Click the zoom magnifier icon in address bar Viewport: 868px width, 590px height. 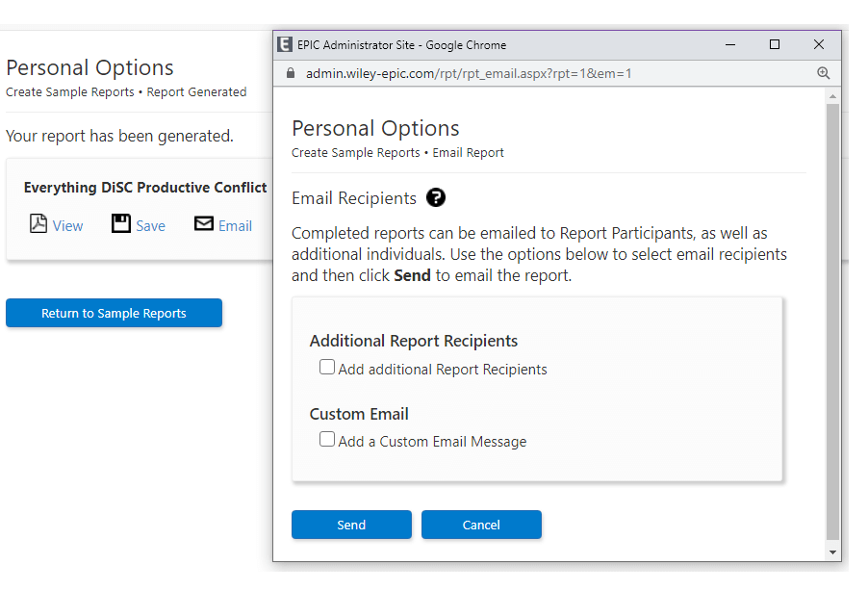tap(823, 73)
